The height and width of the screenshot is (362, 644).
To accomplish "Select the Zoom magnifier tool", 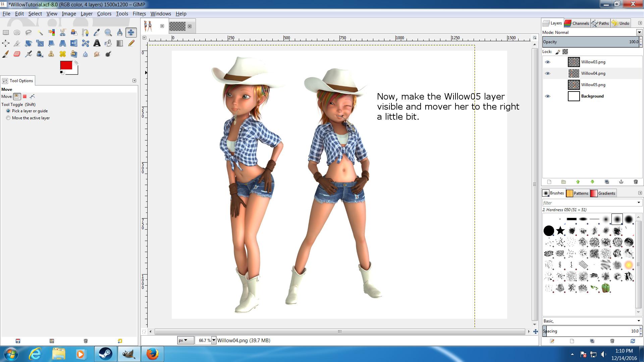I will pyautogui.click(x=108, y=33).
